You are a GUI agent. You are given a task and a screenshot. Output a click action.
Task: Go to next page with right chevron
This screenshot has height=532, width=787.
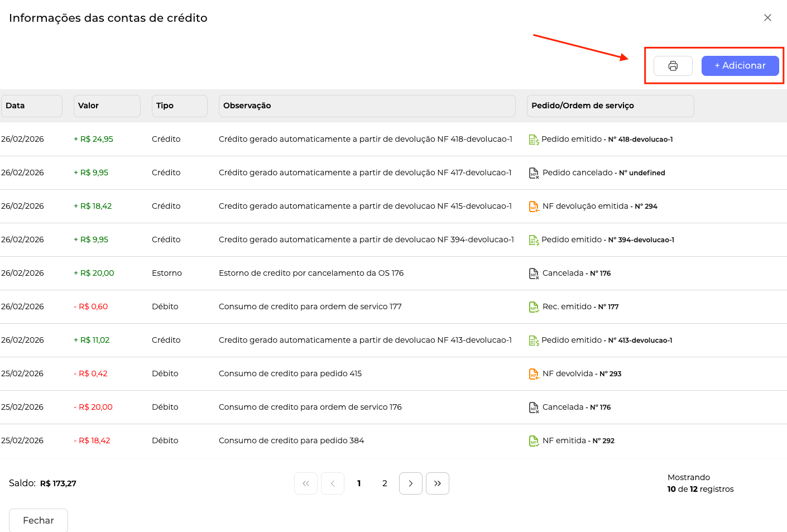coord(410,483)
